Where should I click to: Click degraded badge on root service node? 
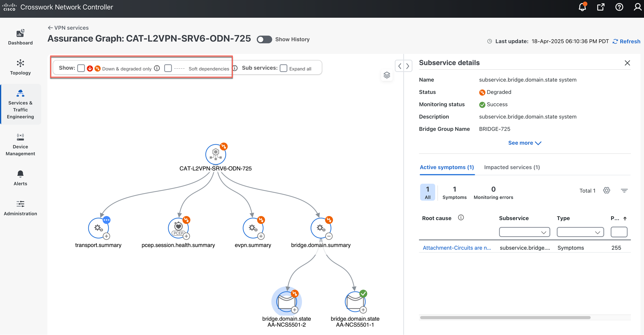224,146
